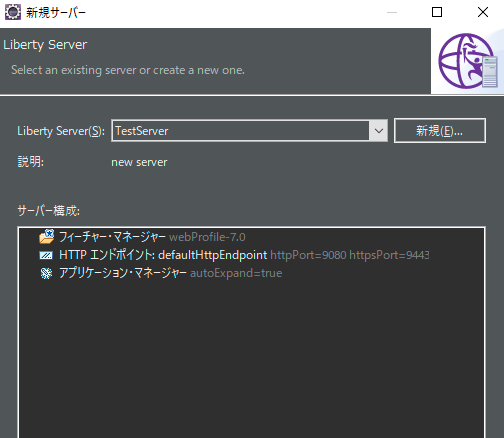Click the 新規サーバー window title icon
Screen dimensions: 504x438
(x=13, y=12)
